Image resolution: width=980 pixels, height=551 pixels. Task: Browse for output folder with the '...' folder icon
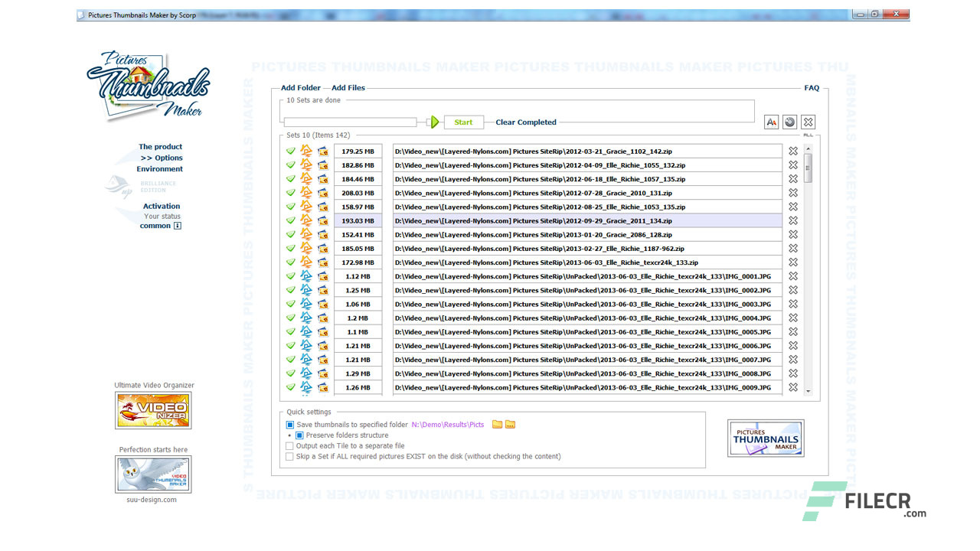510,425
